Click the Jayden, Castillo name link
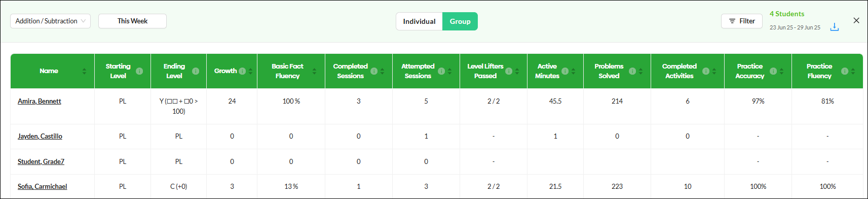This screenshot has height=199, width=868. click(40, 136)
